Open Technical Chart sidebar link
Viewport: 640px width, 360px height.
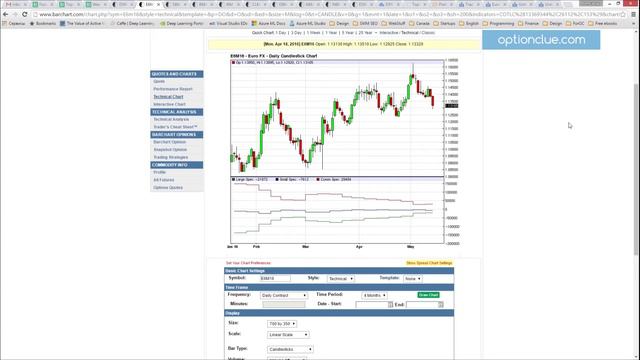[168, 97]
